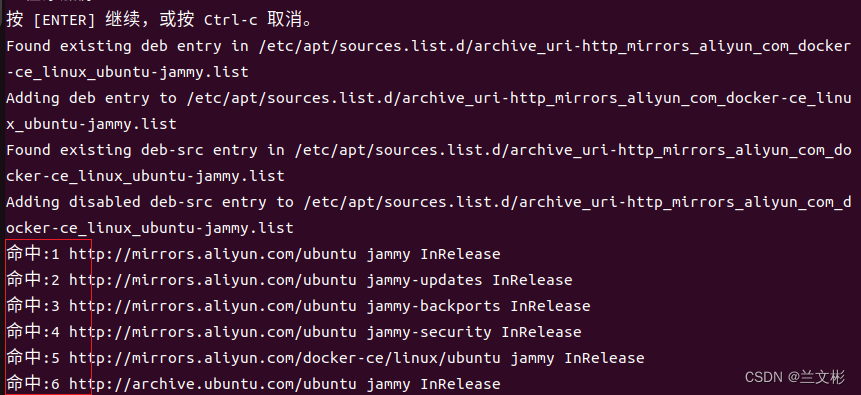861x395 pixels.
Task: Click the 命中:1 hit label
Action: click(x=33, y=254)
